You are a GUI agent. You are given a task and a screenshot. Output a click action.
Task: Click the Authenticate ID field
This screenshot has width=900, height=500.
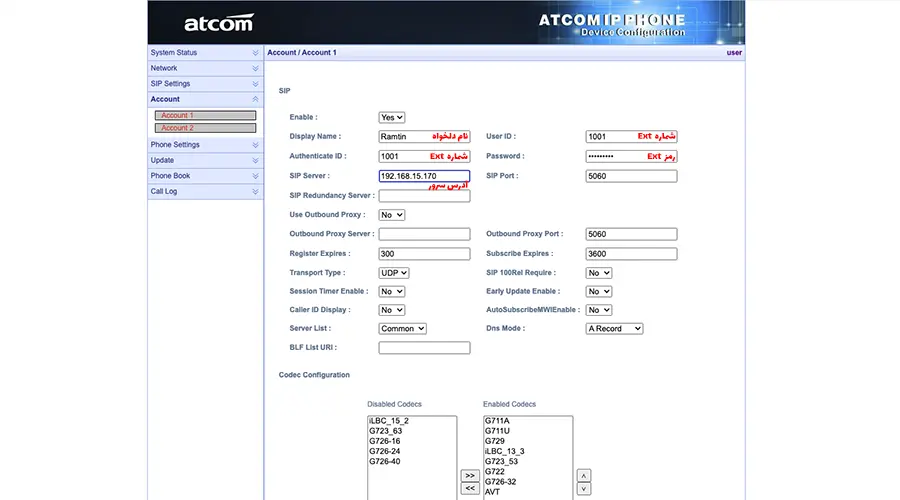[424, 156]
